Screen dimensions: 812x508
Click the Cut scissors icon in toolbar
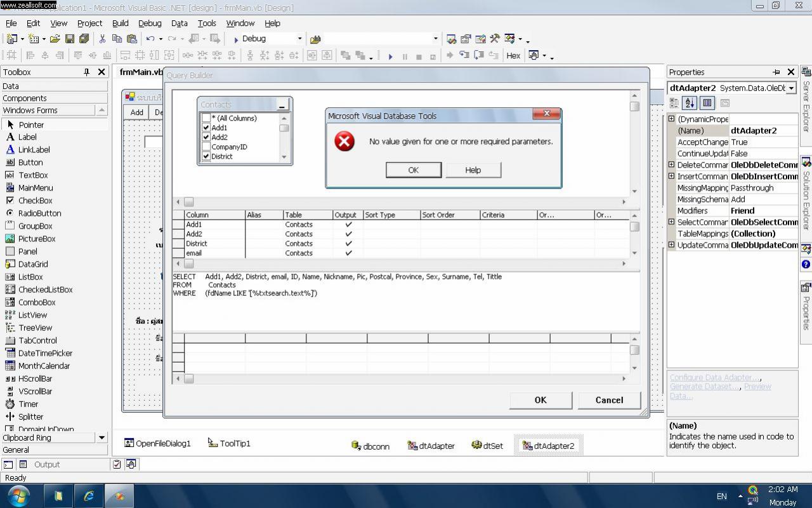point(102,39)
